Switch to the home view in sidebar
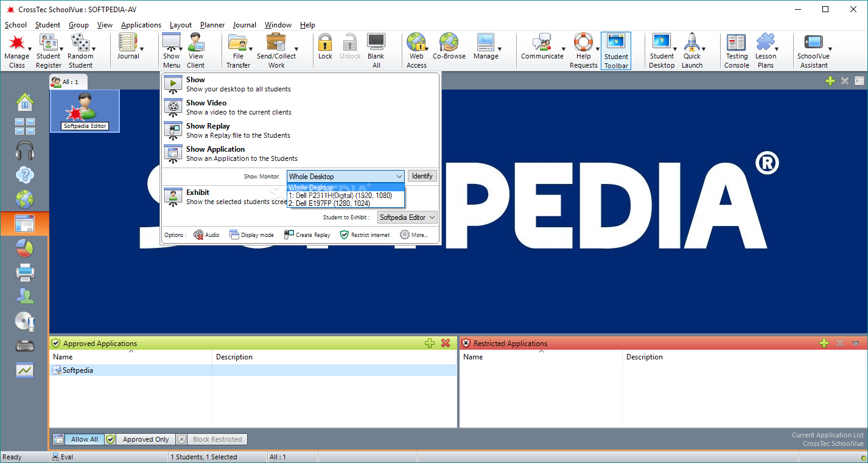The height and width of the screenshot is (463, 868). [x=25, y=101]
